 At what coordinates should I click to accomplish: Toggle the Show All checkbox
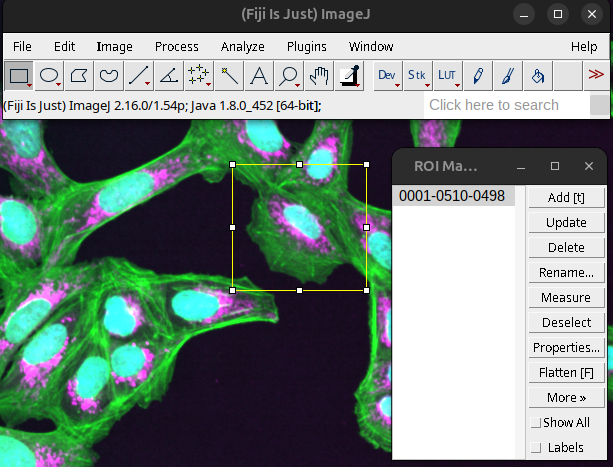tap(537, 423)
